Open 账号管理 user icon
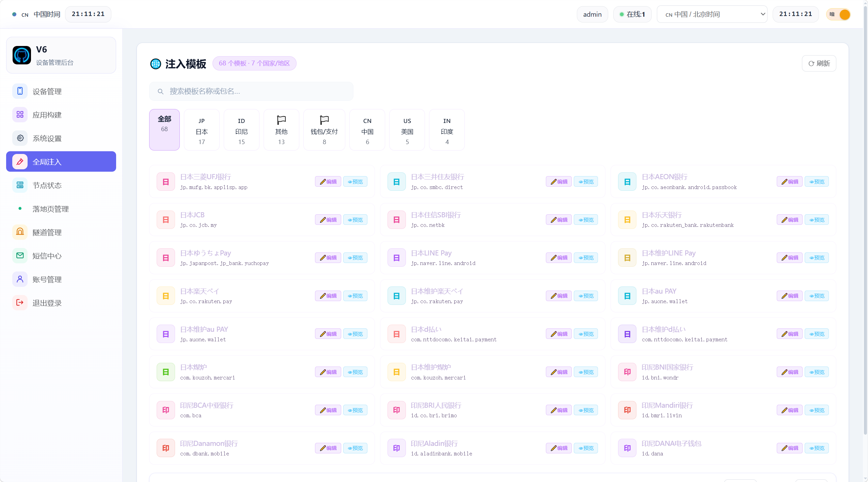 pyautogui.click(x=20, y=279)
